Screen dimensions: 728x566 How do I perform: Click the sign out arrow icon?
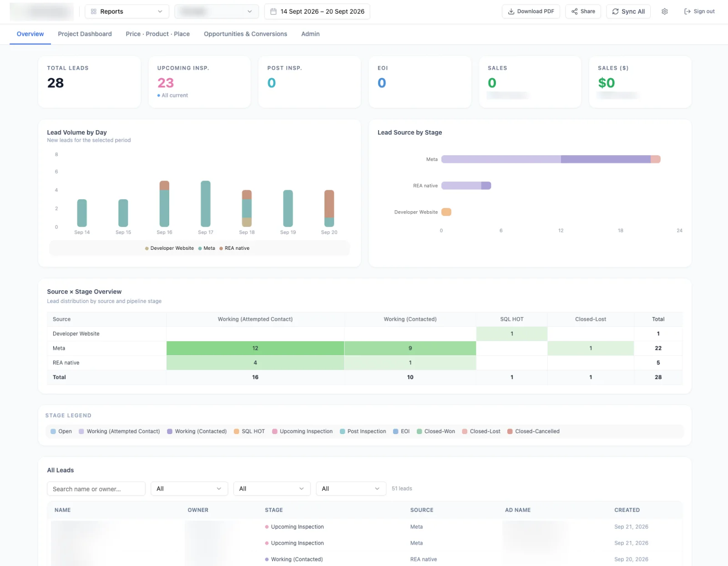pos(688,11)
